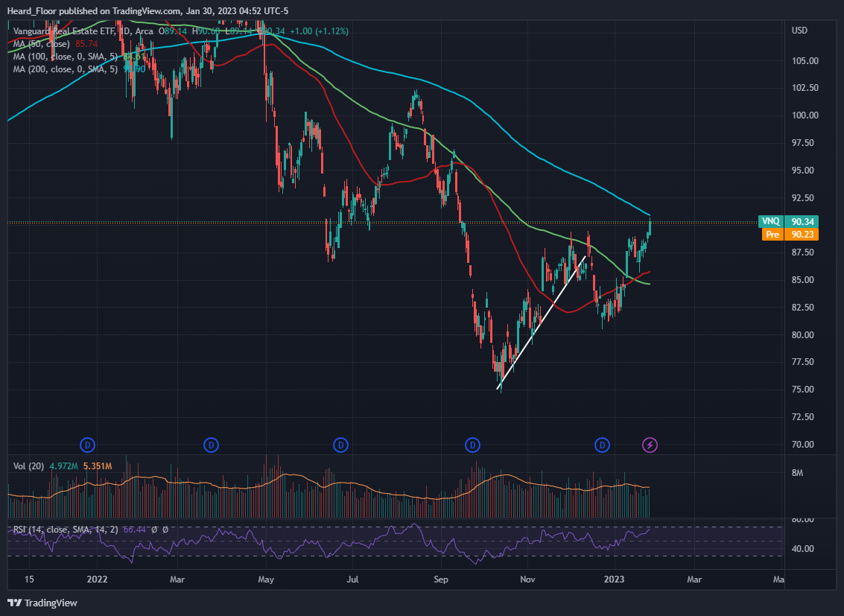The image size is (844, 616).
Task: Open the dividend marker just left of 2023
Action: [x=603, y=445]
